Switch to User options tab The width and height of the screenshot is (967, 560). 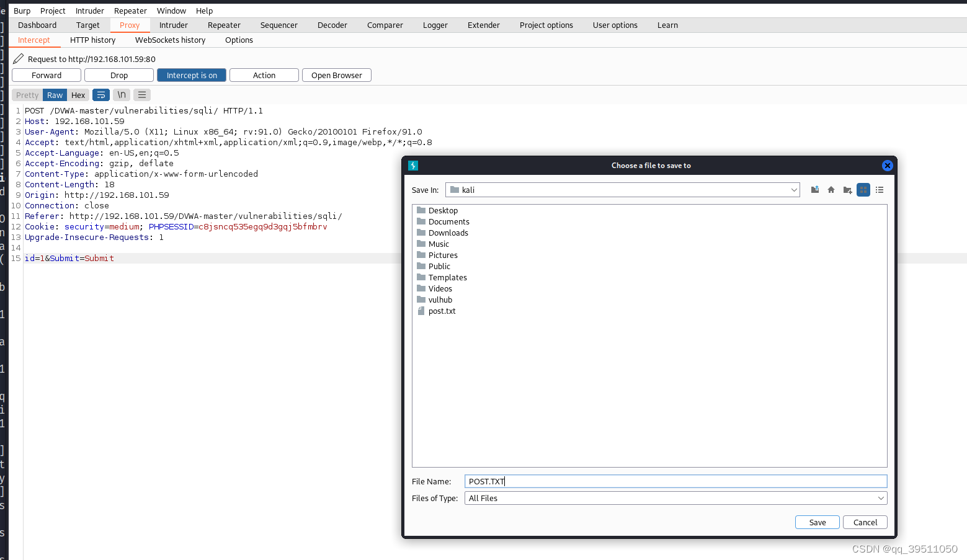pos(615,25)
